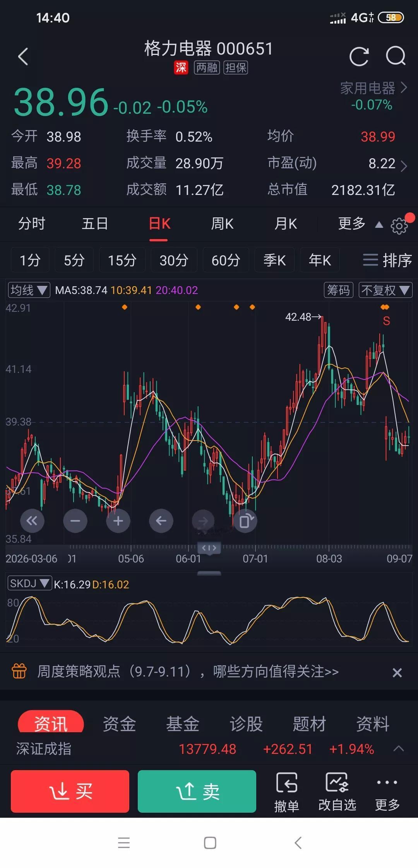
Task: Tap the red 买 buy button
Action: pyautogui.click(x=70, y=791)
